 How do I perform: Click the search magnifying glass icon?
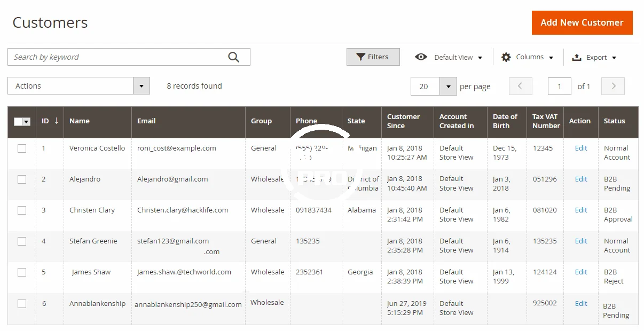pyautogui.click(x=233, y=57)
